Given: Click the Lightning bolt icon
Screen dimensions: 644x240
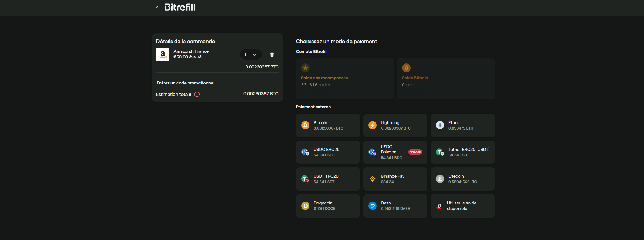Looking at the screenshot, I should [x=373, y=125].
